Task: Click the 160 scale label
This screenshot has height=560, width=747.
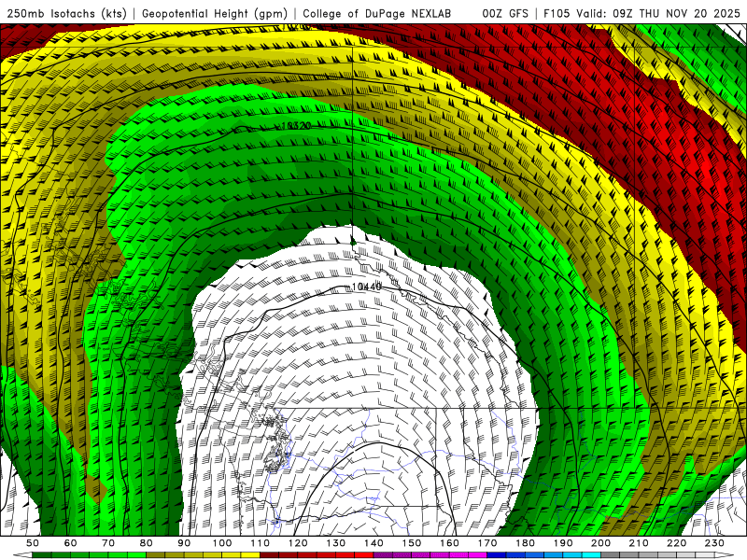Action: click(x=449, y=543)
